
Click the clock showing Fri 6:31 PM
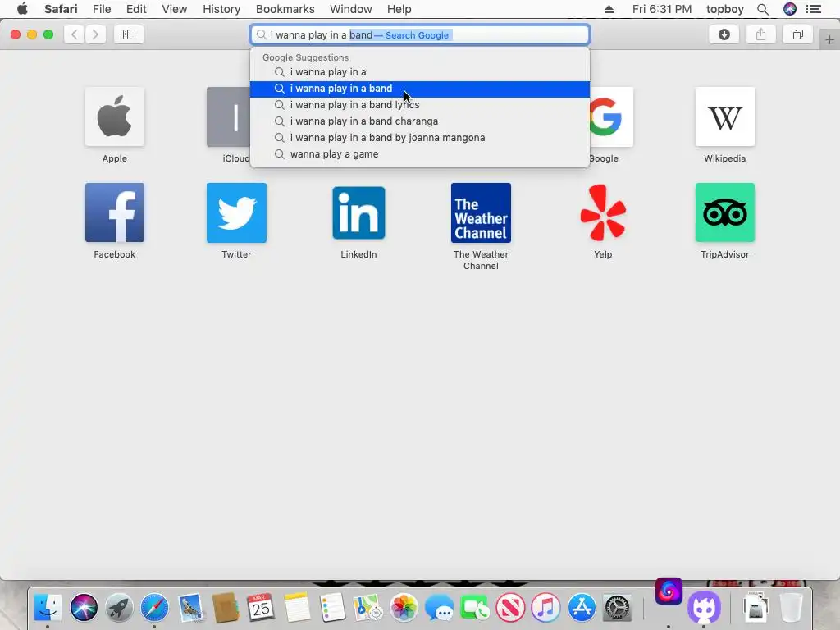click(662, 9)
